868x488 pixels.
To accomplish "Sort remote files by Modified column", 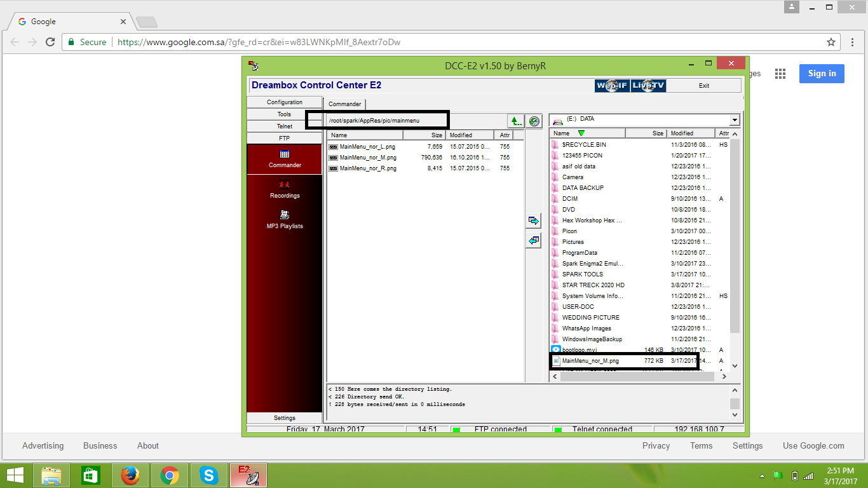I will click(470, 135).
